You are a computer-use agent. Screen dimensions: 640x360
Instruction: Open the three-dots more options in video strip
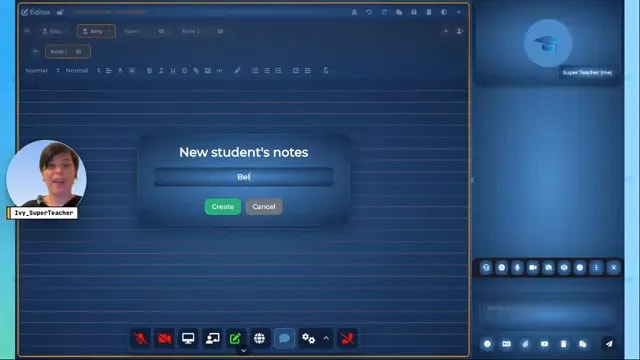tap(596, 268)
